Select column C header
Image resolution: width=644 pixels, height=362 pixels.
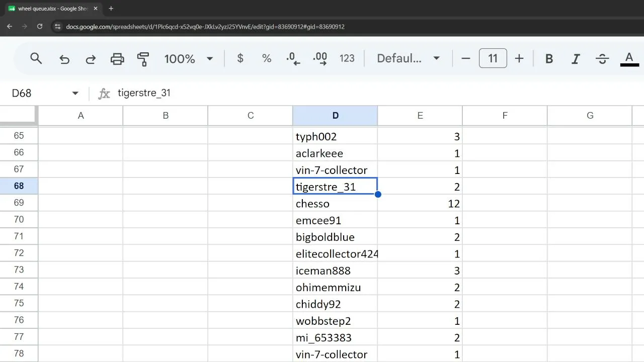[251, 116]
